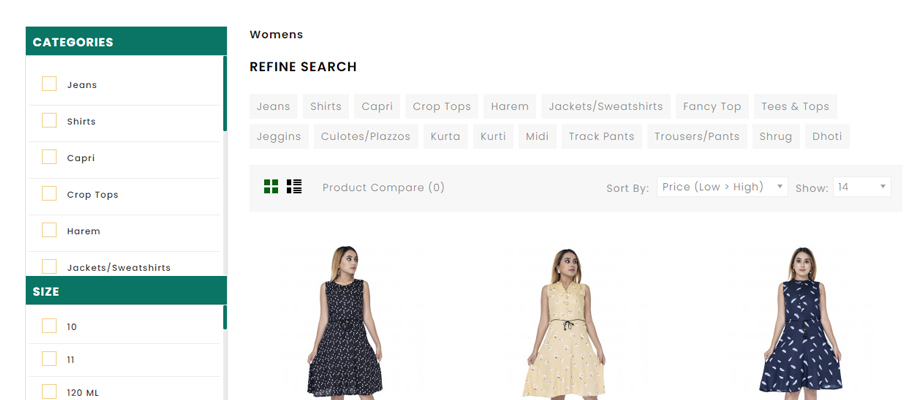Refine search by Harem tag
Screen dimensions: 920x400
point(510,106)
